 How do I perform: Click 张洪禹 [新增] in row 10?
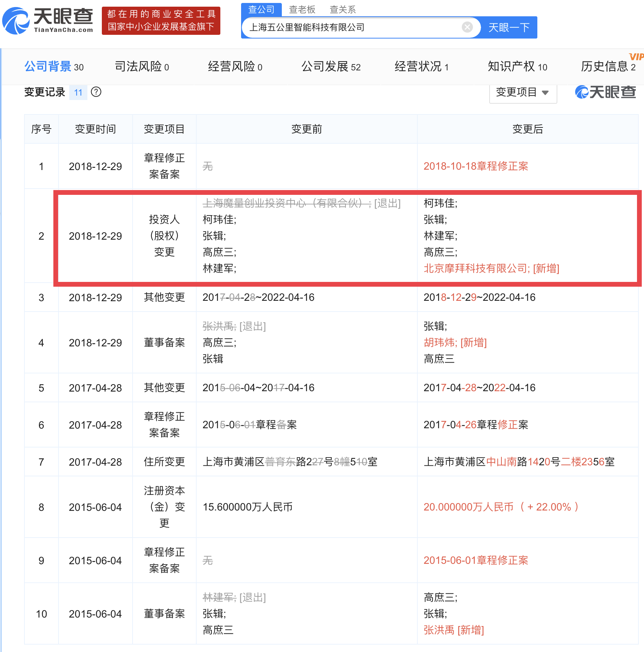pos(454,630)
